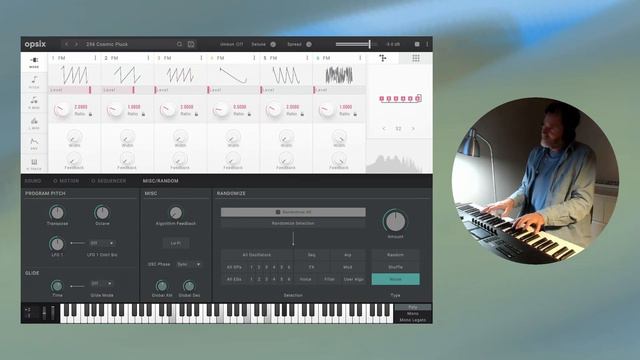
Task: Open operator 5 FM options menu
Action: (x=307, y=58)
